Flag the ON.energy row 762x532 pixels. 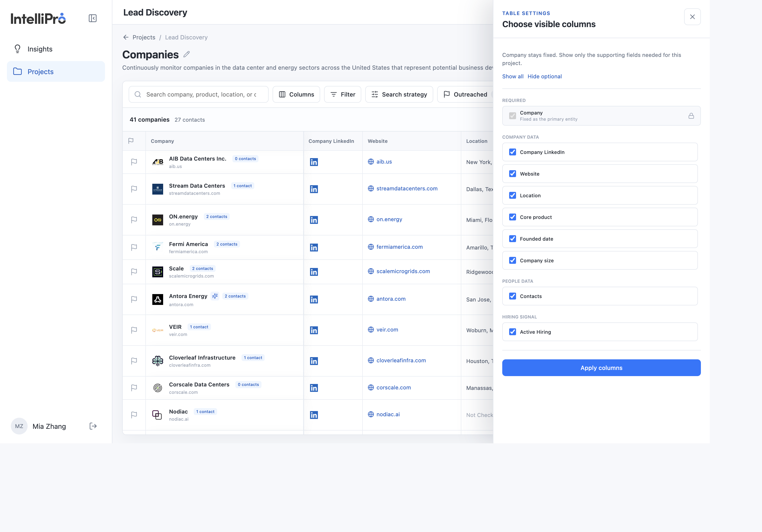coord(134,220)
